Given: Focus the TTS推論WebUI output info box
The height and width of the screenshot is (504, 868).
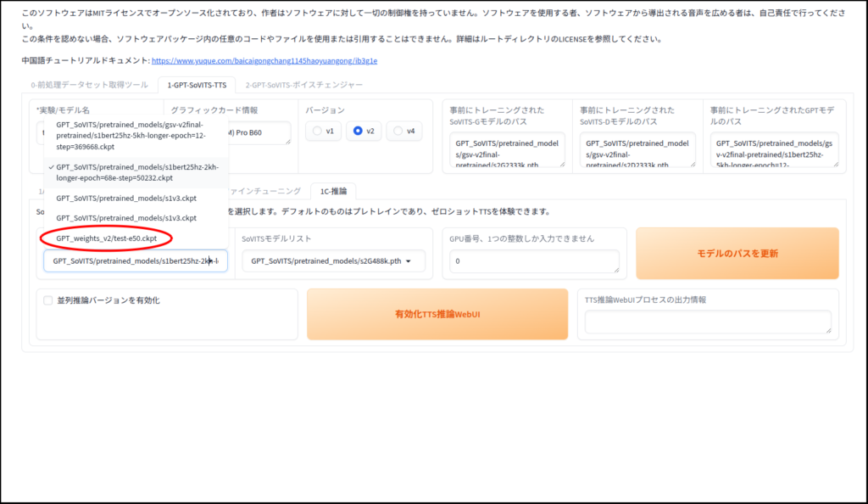Looking at the screenshot, I should pyautogui.click(x=708, y=322).
